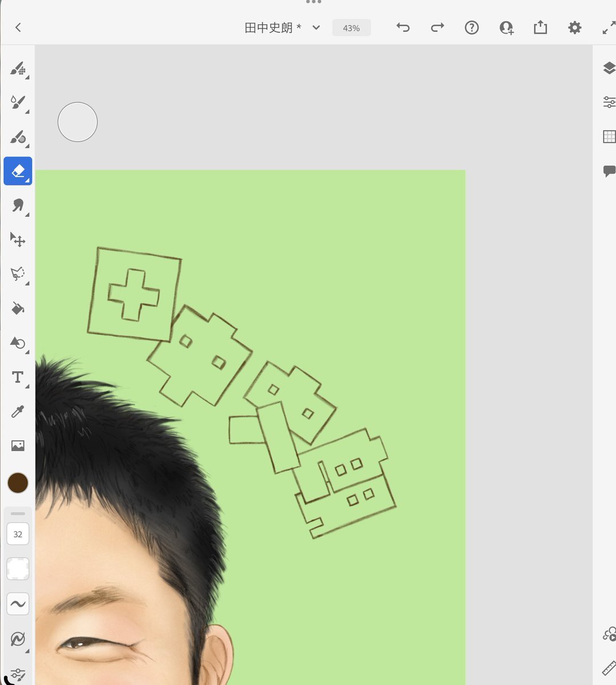
Task: Open the Layer properties panel
Action: 609,102
